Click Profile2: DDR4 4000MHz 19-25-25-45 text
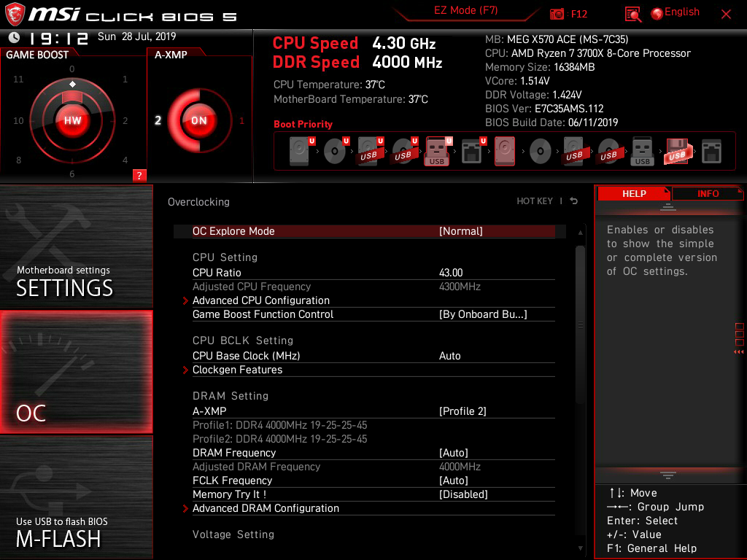The image size is (747, 560). coord(279,439)
